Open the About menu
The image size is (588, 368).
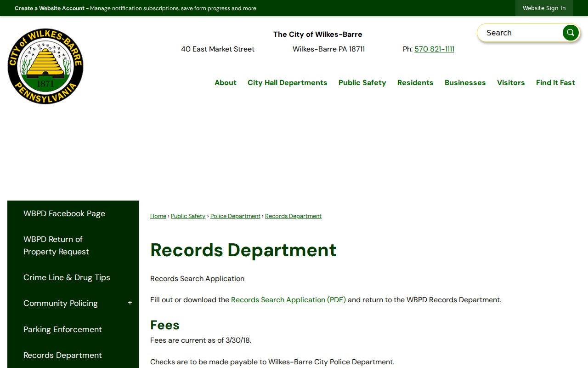[x=226, y=83]
